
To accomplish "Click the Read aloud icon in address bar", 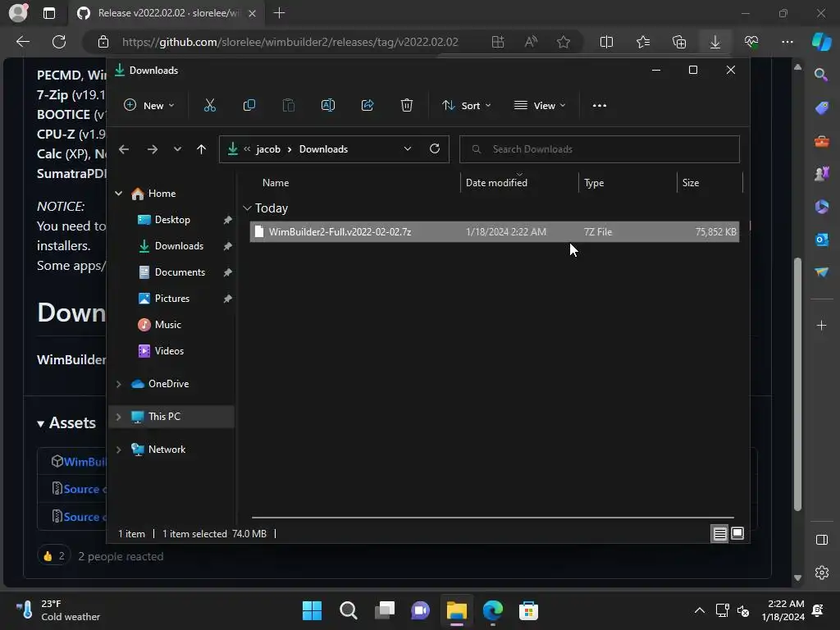I will [531, 42].
